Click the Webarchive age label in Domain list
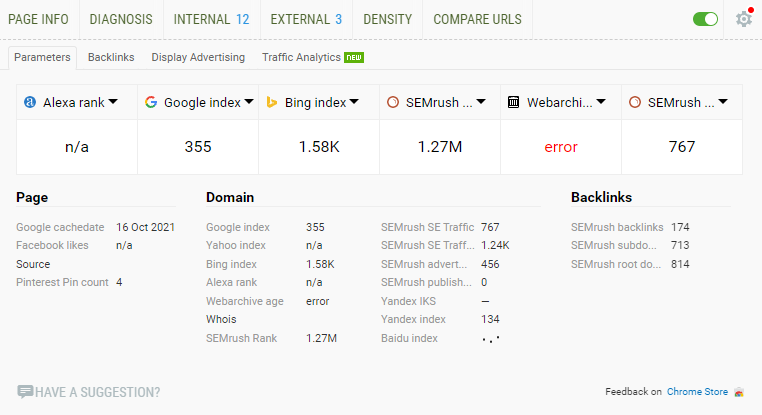This screenshot has width=762, height=415. click(244, 301)
